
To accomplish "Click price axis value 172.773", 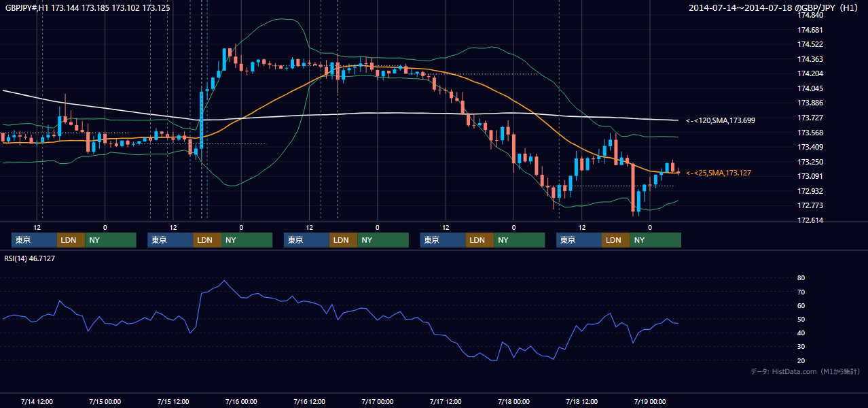I will 810,206.
